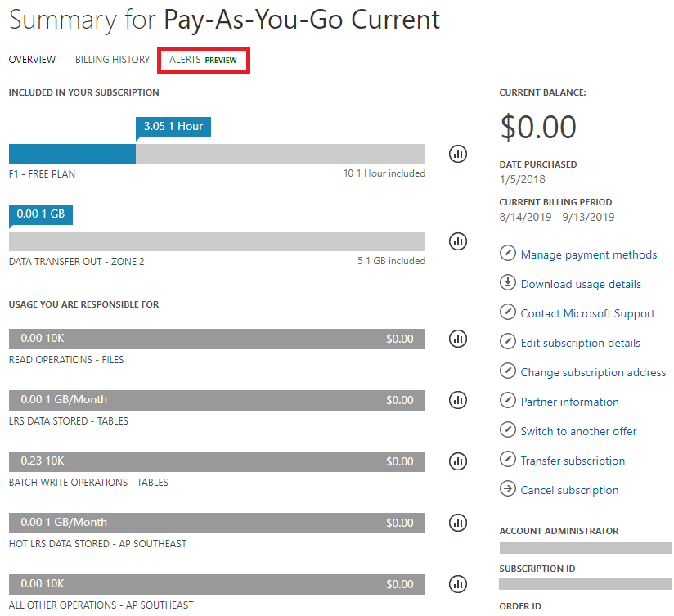Open Contact Microsoft Support link
The height and width of the screenshot is (616, 674).
coord(587,313)
